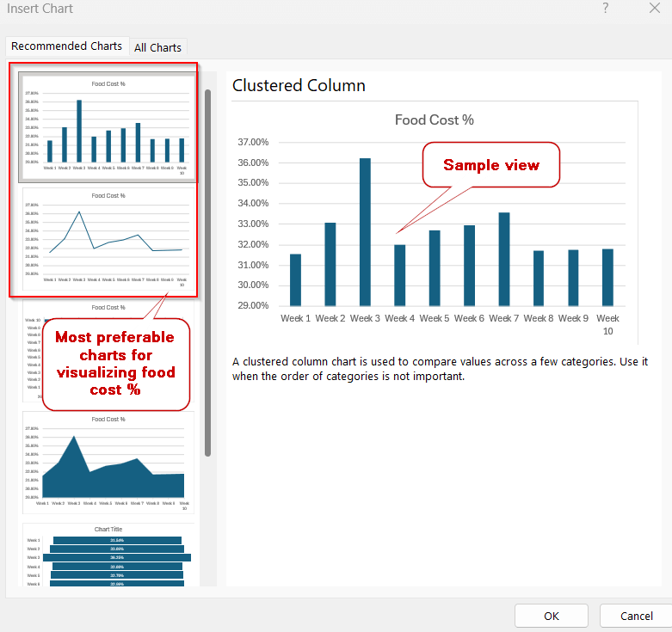Open Help with the question mark icon
This screenshot has width=672, height=632.
[605, 9]
